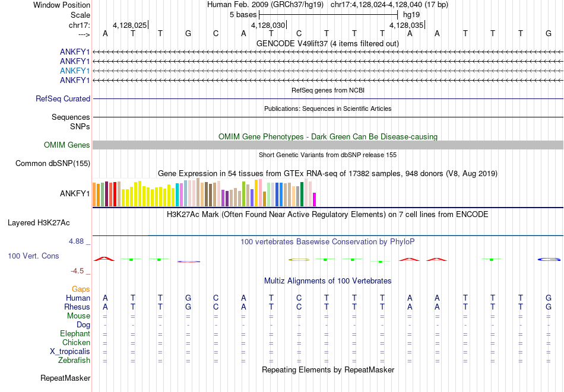Click the hg19 label beside the scale bar
564x392 pixels.
[x=411, y=15]
